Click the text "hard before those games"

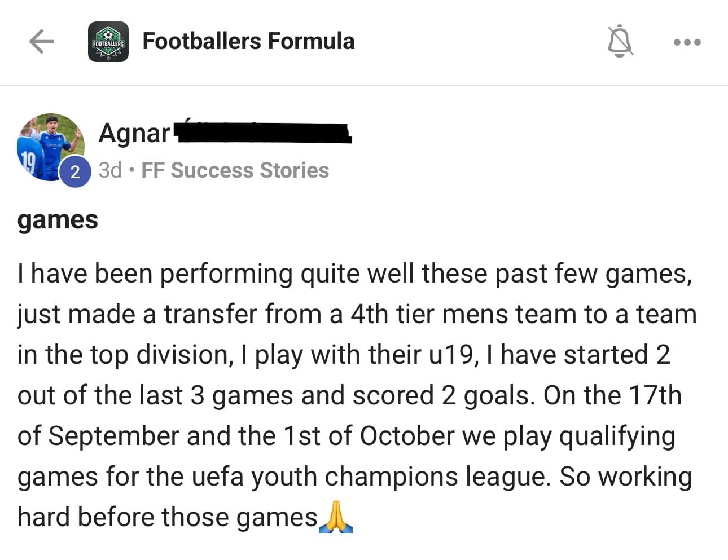168,518
